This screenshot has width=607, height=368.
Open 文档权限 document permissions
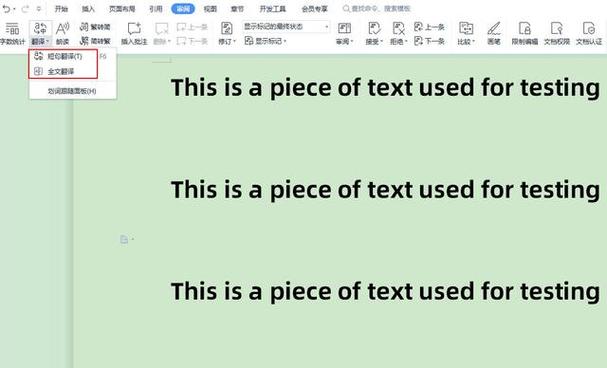557,34
